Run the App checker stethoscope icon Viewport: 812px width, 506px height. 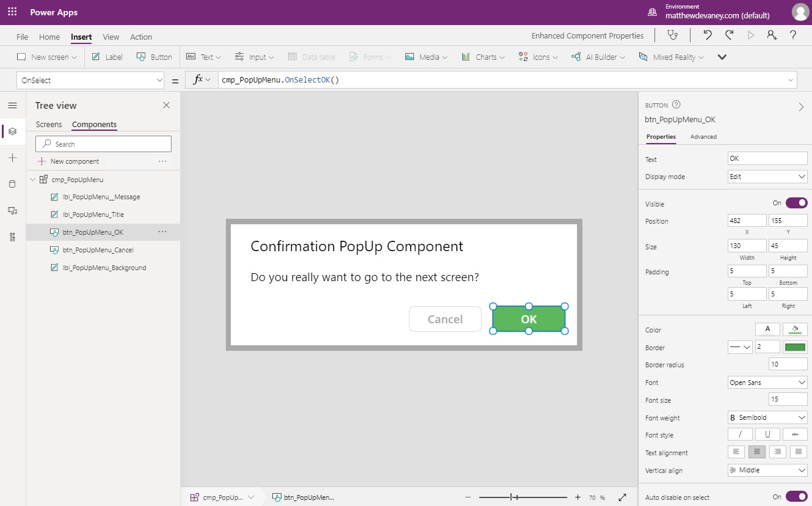tap(673, 35)
